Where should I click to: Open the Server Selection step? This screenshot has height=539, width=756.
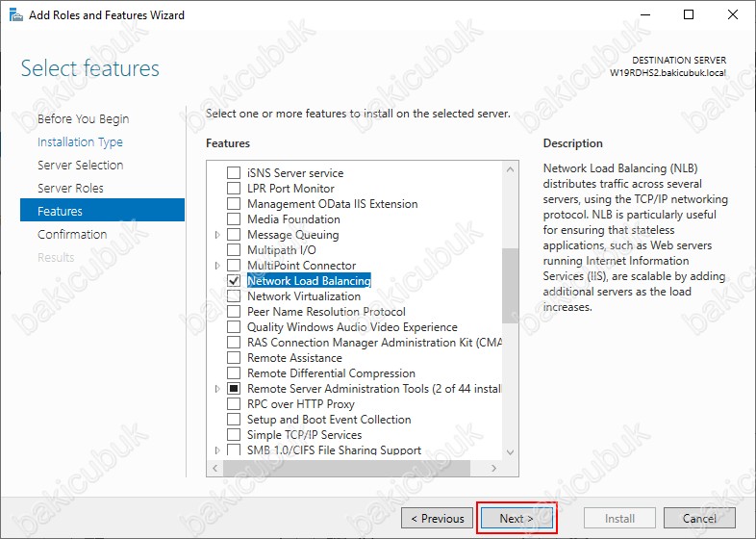[81, 165]
